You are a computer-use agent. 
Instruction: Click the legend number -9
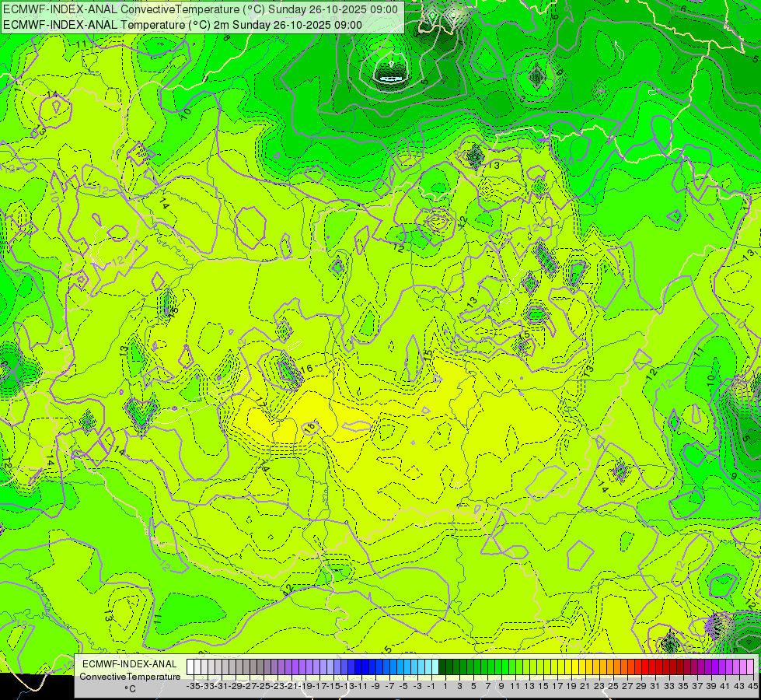(375, 686)
